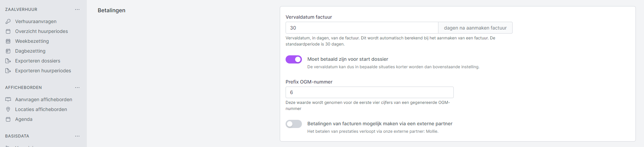The height and width of the screenshot is (147, 644).
Task: Disable 'Moet betaald zijn voor start dossier' toggle
Action: (294, 59)
